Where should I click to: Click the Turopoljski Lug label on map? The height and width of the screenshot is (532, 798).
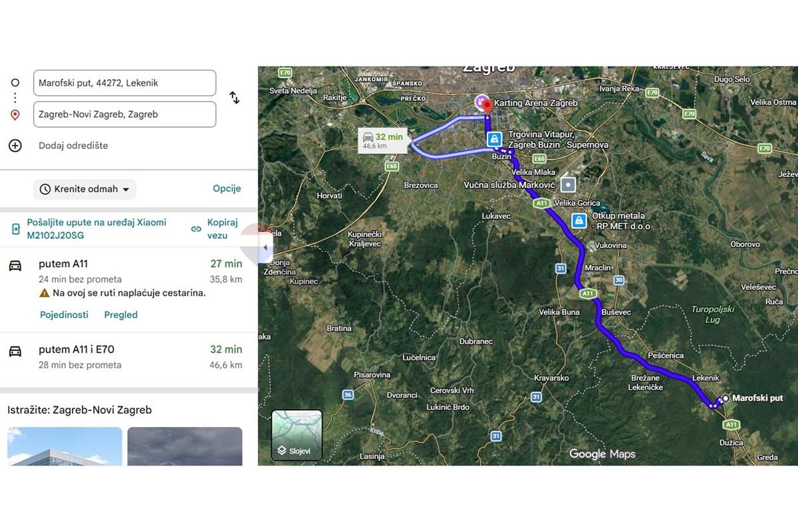coord(713,315)
